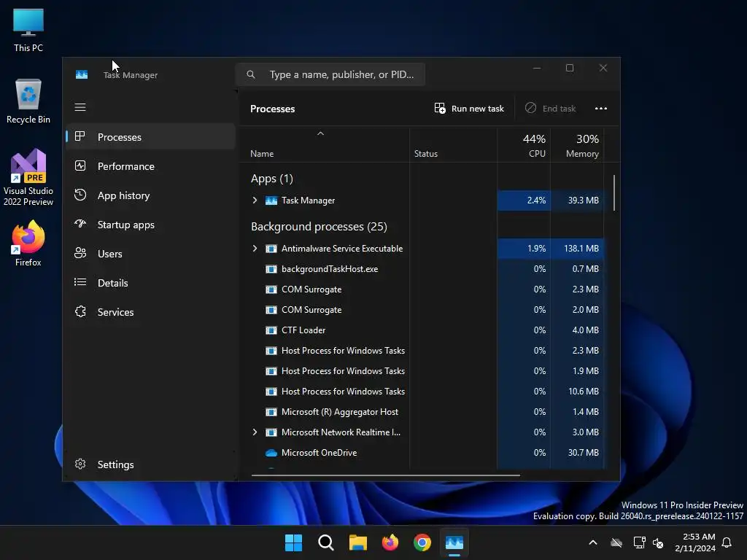Expand the Task Manager app row

pos(255,201)
